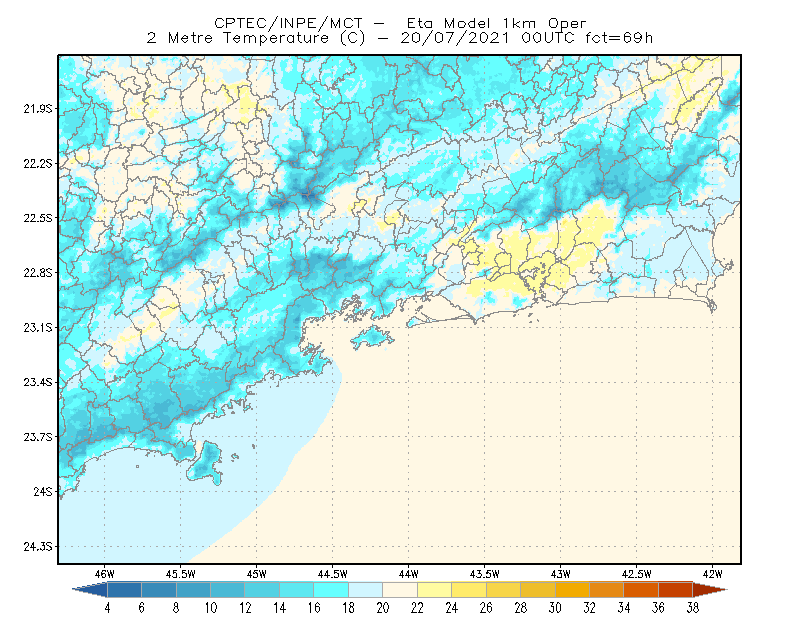Click the darkest blue colorbar swatch between 4 and 6
This screenshot has height=618, width=800.
124,590
